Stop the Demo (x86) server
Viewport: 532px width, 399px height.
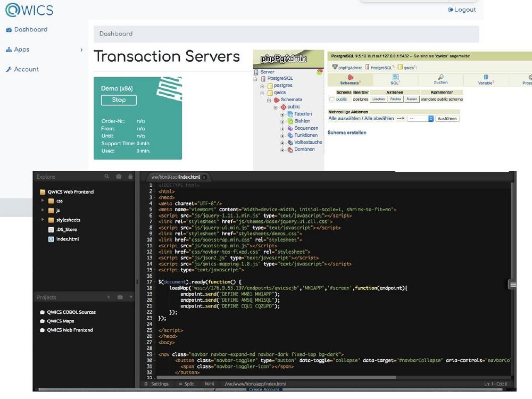point(119,100)
